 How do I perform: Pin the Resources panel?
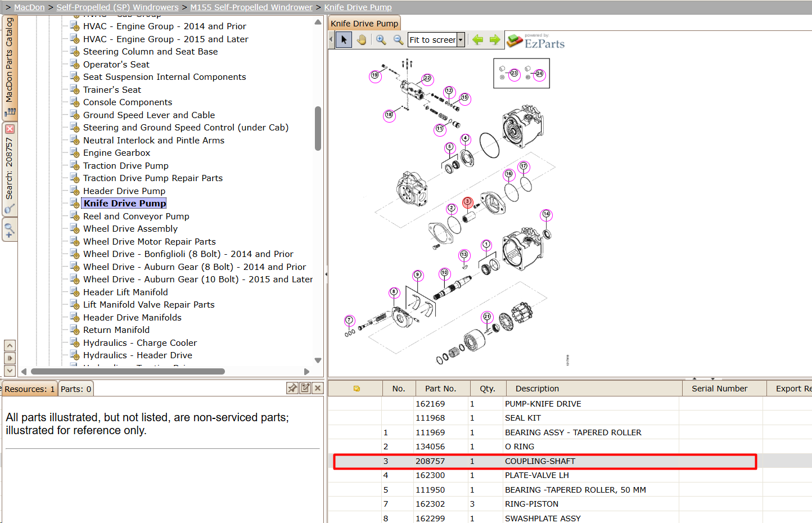(292, 388)
